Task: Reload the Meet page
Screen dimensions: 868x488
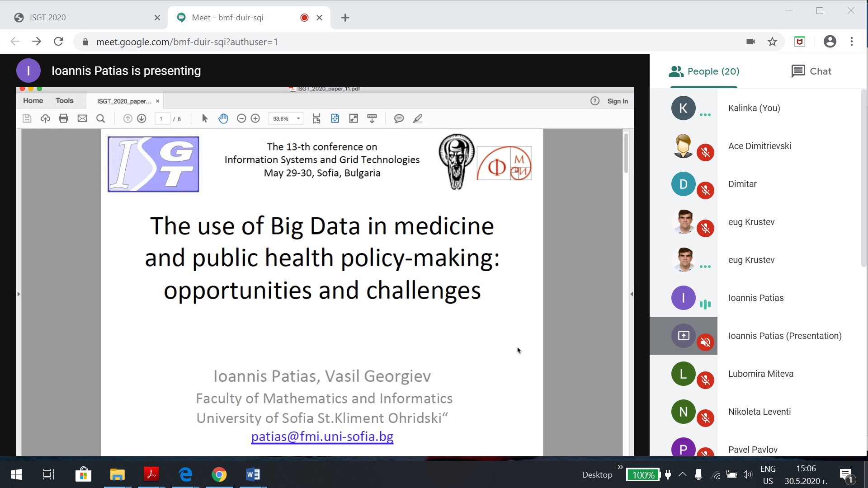Action: tap(58, 42)
